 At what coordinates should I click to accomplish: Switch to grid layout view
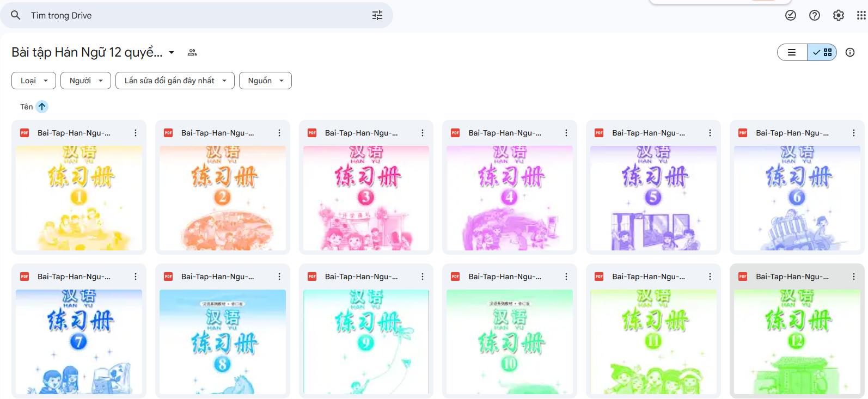pyautogui.click(x=822, y=52)
